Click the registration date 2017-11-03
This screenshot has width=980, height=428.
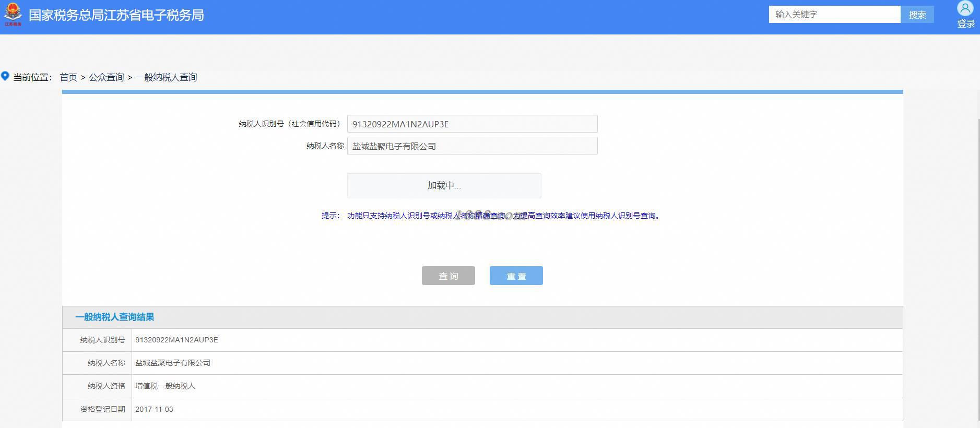[x=154, y=409]
